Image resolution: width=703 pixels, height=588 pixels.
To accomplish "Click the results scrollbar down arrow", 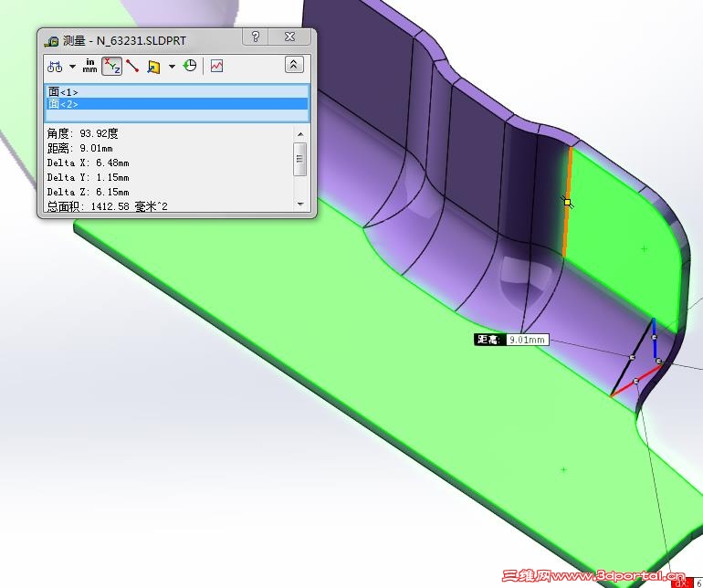I will click(300, 205).
